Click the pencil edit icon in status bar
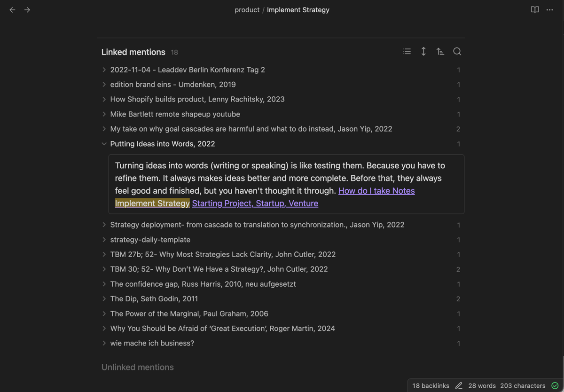Image resolution: width=564 pixels, height=392 pixels. pyautogui.click(x=459, y=385)
